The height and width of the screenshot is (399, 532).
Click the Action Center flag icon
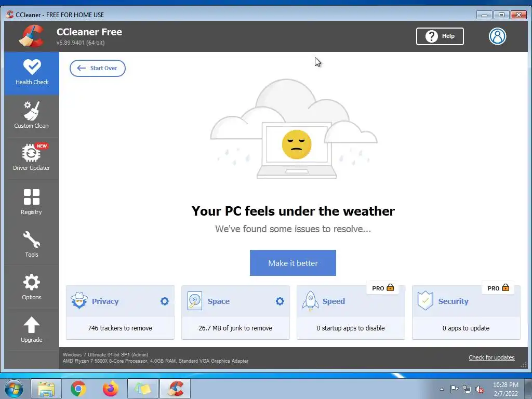454,389
